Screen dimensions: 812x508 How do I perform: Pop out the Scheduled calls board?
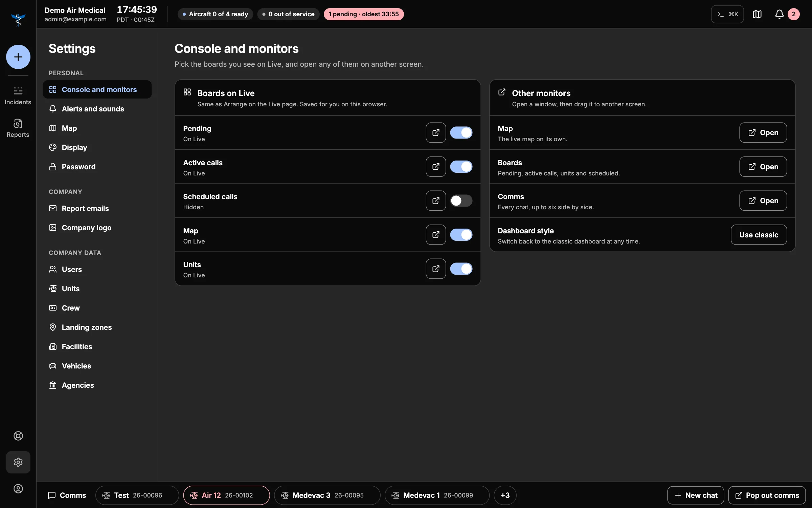pos(436,201)
